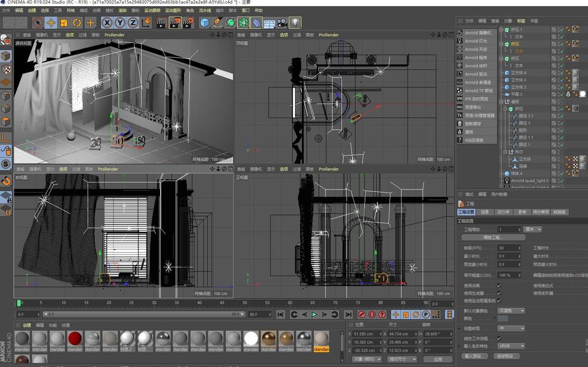Open the 渲染 main menu
Image resolution: width=588 pixels, height=367 pixels.
coord(122,10)
